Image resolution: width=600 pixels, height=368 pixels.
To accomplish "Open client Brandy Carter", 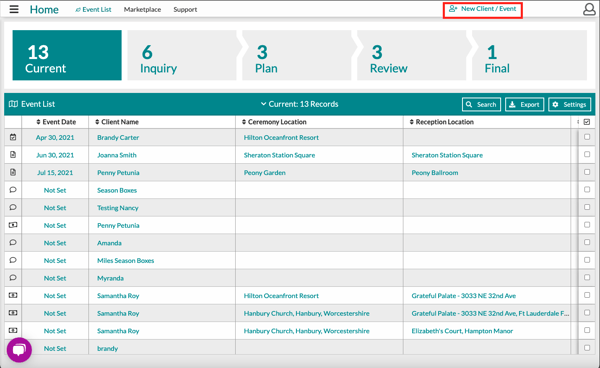I will coord(118,137).
